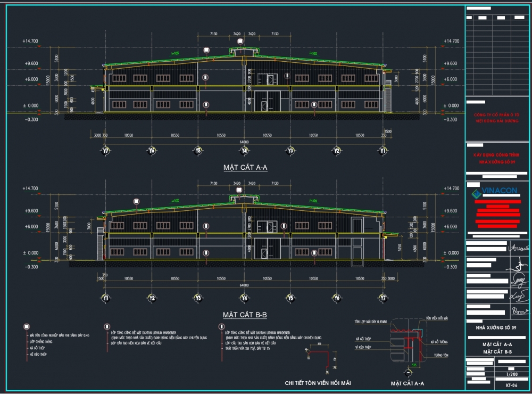532x394 pixels.
Task: Select the top-left +14.700 elevation label
Action: tap(30, 41)
